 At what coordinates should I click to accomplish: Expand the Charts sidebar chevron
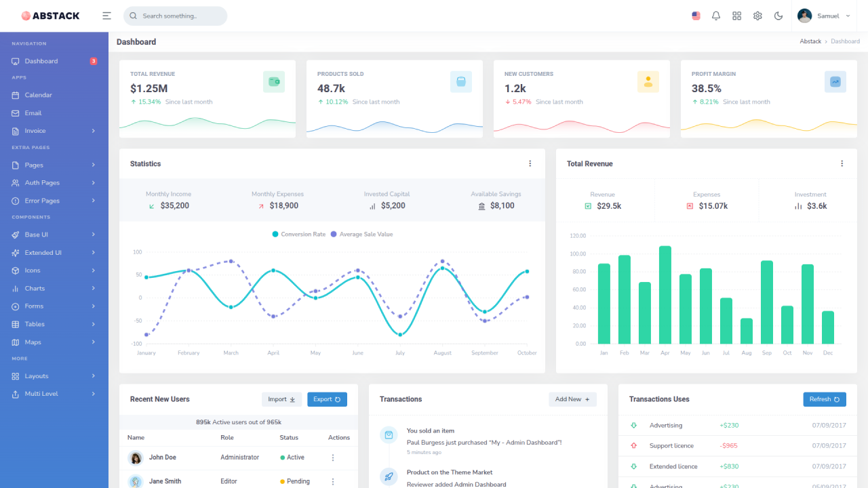[x=94, y=288]
